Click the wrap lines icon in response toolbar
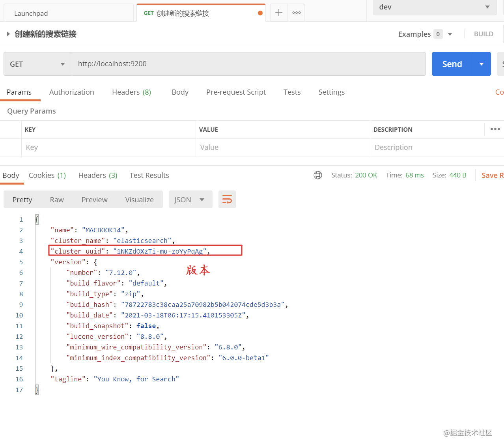This screenshot has width=504, height=448. [x=227, y=200]
